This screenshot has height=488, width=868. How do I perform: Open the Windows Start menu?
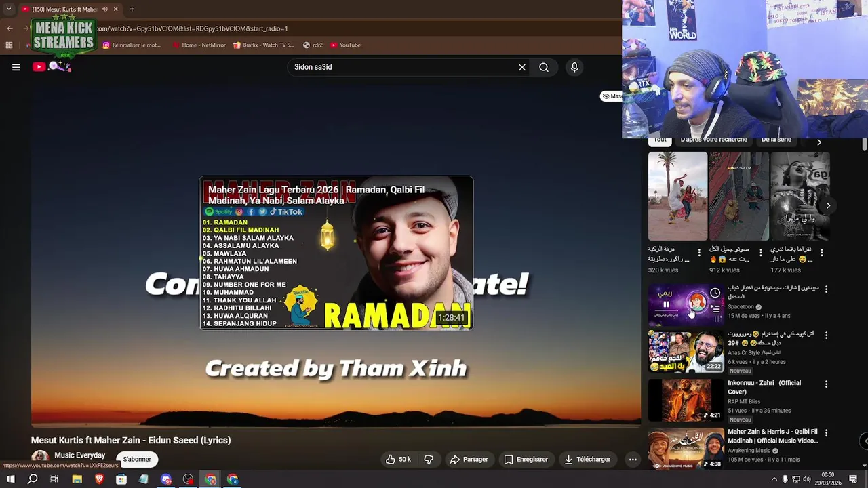click(x=10, y=479)
